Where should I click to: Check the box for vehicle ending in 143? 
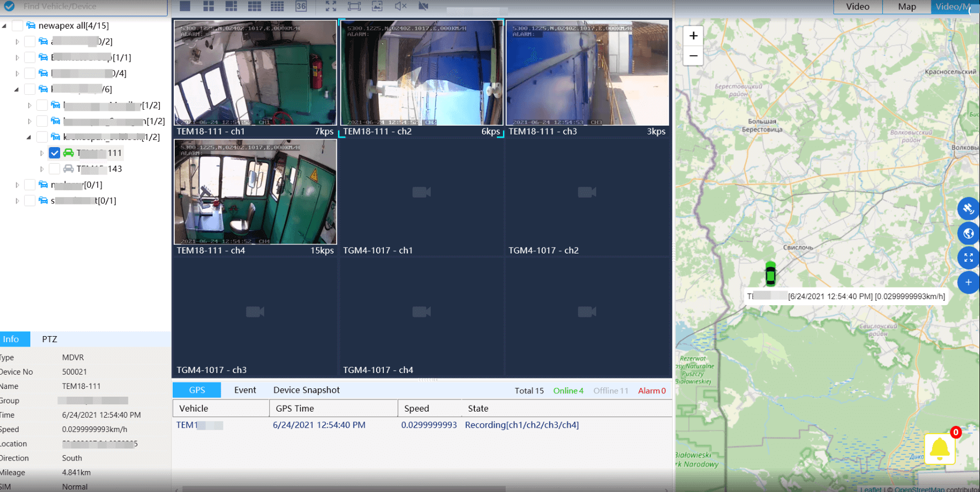(x=55, y=169)
